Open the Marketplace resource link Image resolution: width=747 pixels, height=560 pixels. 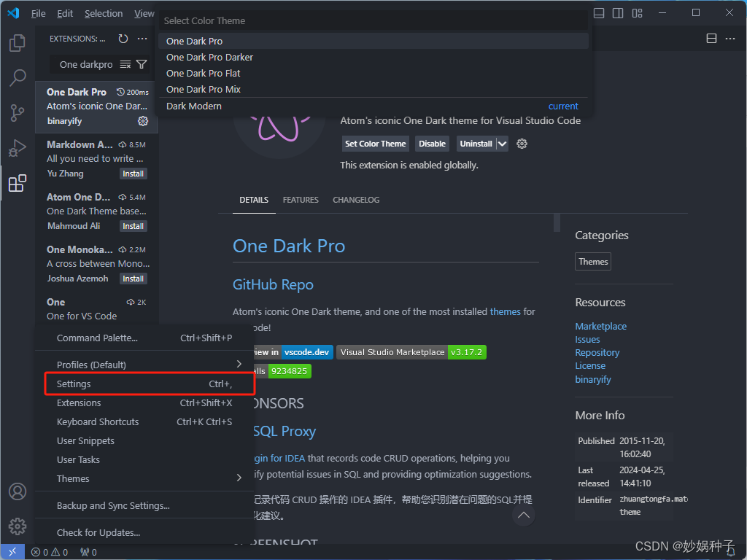tap(601, 326)
